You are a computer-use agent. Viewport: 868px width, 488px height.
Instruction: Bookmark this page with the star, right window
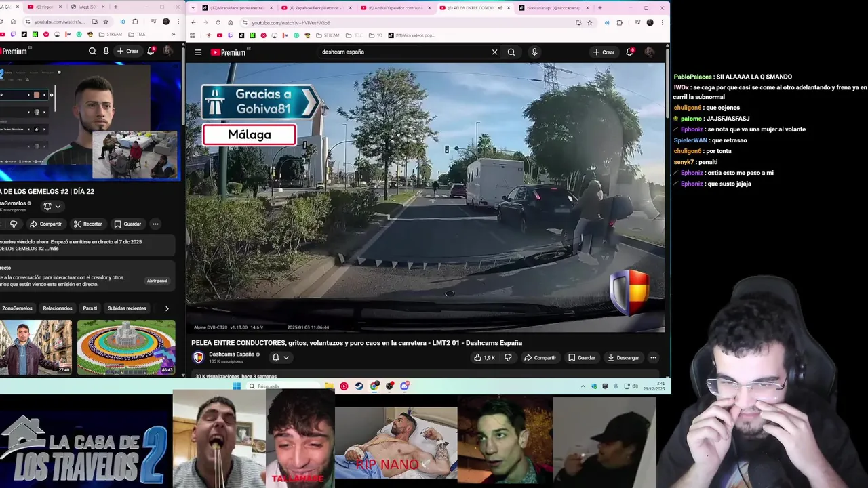(x=589, y=22)
